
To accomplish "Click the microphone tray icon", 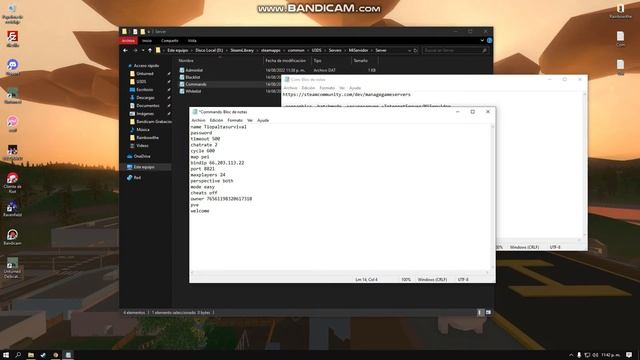I will pos(579,355).
